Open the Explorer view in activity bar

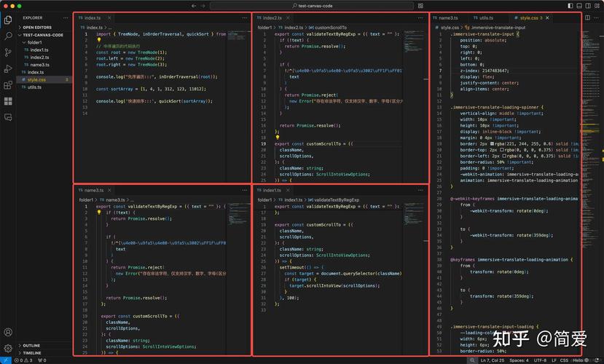point(8,20)
